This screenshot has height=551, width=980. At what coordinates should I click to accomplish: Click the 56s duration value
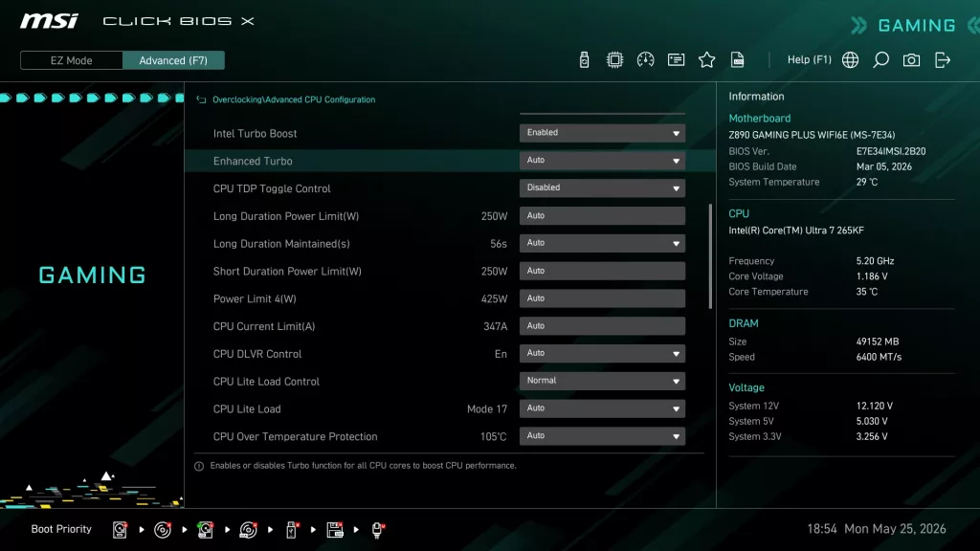[x=498, y=244]
